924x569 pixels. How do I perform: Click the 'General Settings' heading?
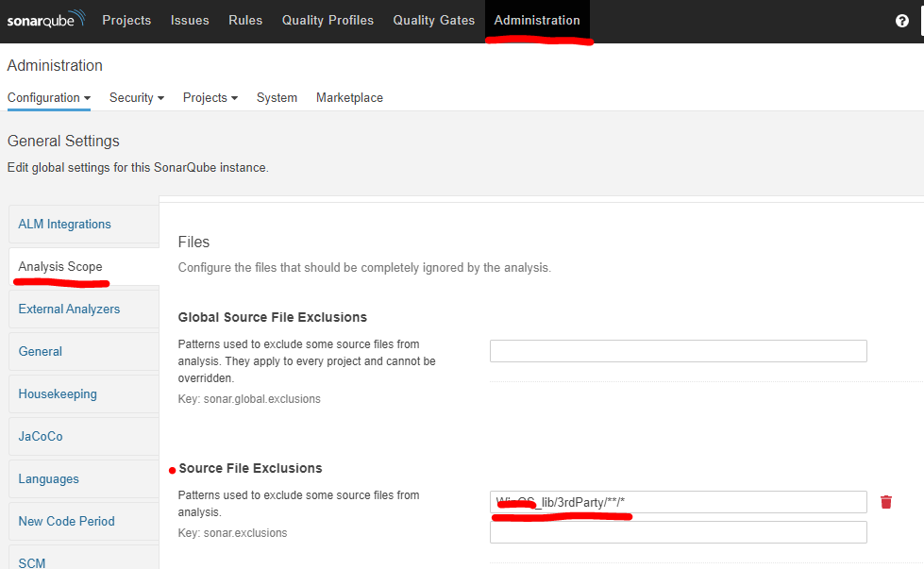[x=63, y=141]
